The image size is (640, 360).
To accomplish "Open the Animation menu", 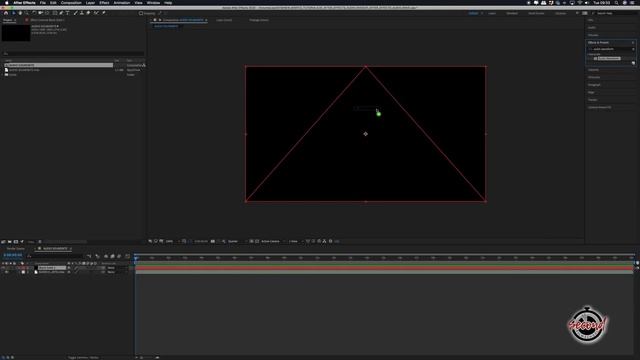I will 122,2.
